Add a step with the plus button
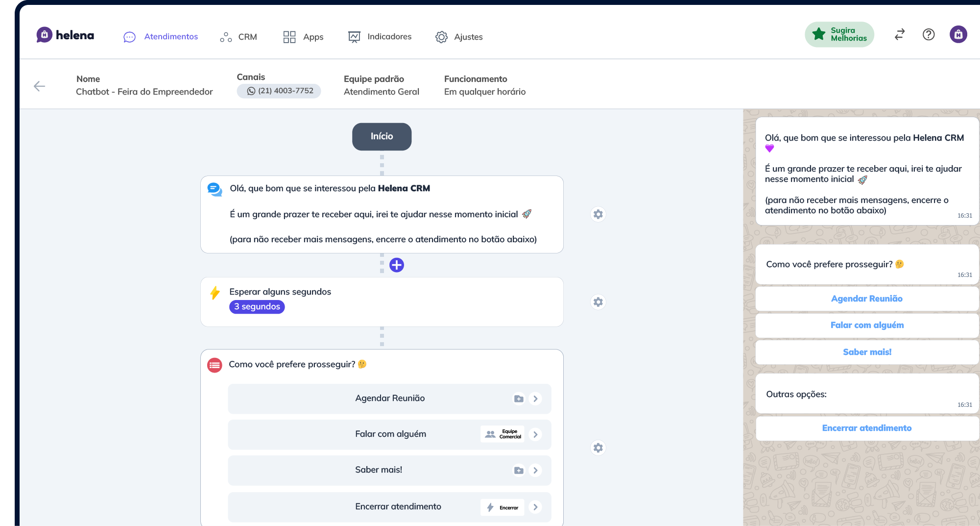The width and height of the screenshot is (980, 526). click(397, 265)
